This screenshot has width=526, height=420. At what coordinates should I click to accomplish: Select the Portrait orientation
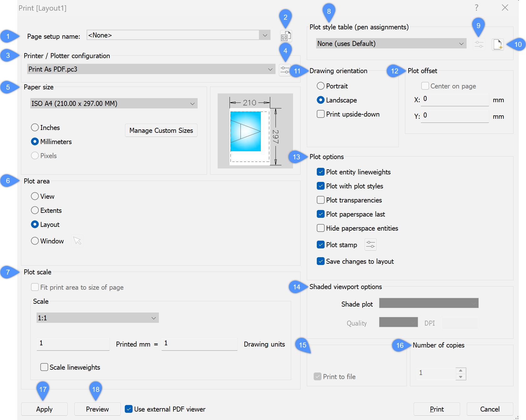point(321,86)
